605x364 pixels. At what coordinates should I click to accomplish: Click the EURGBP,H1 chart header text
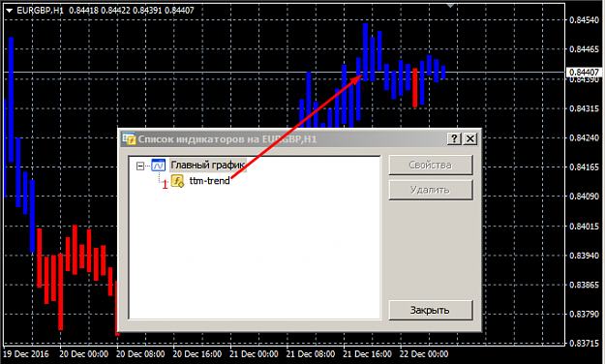40,11
